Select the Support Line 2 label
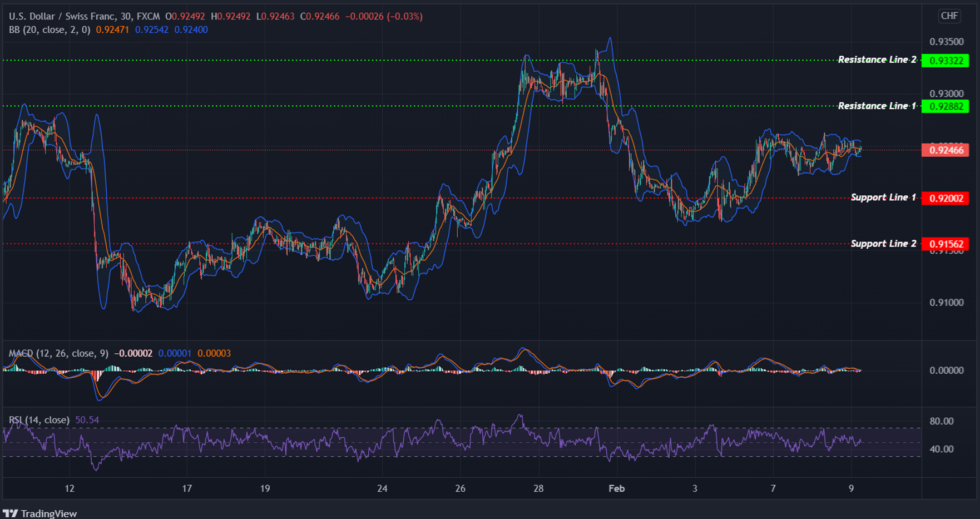Viewport: 980px width, 519px height. point(883,243)
